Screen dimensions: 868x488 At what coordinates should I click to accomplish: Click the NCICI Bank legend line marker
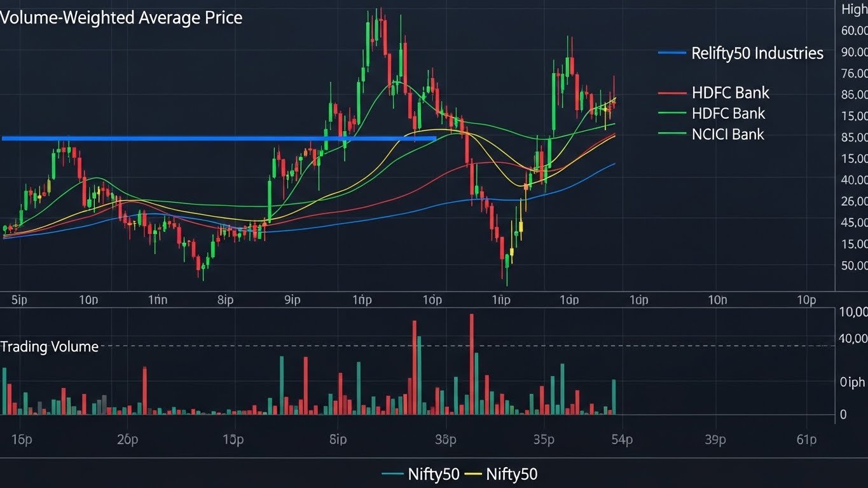pos(671,134)
